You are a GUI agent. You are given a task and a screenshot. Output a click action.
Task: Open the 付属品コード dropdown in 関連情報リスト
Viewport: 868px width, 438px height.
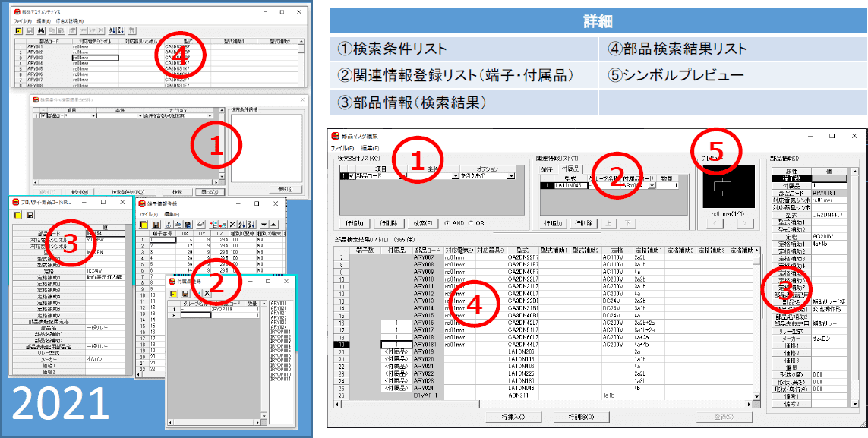tap(652, 186)
